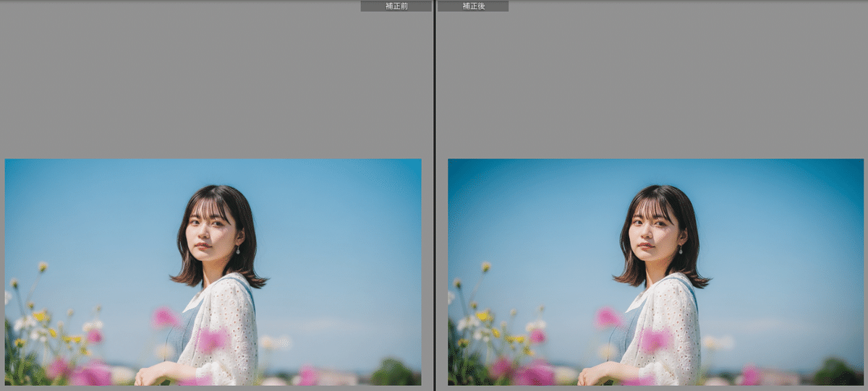Click the green bush in the after photo
The height and width of the screenshot is (391, 868).
point(837,373)
